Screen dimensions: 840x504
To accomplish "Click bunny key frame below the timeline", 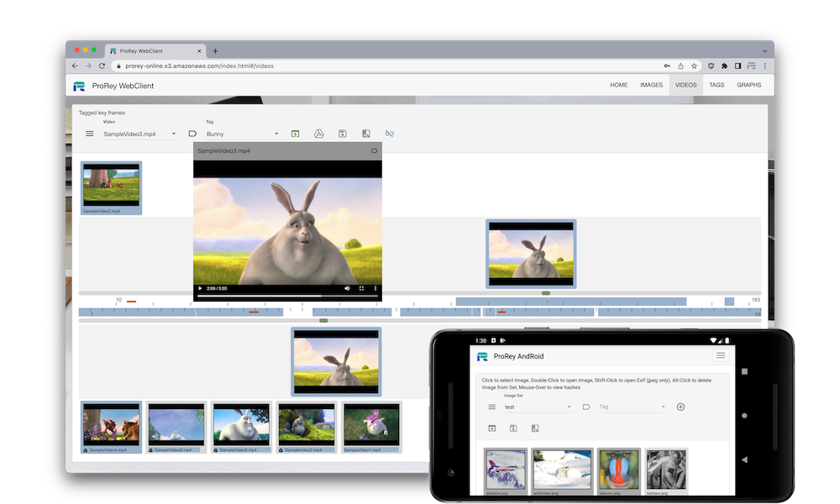I will click(337, 361).
